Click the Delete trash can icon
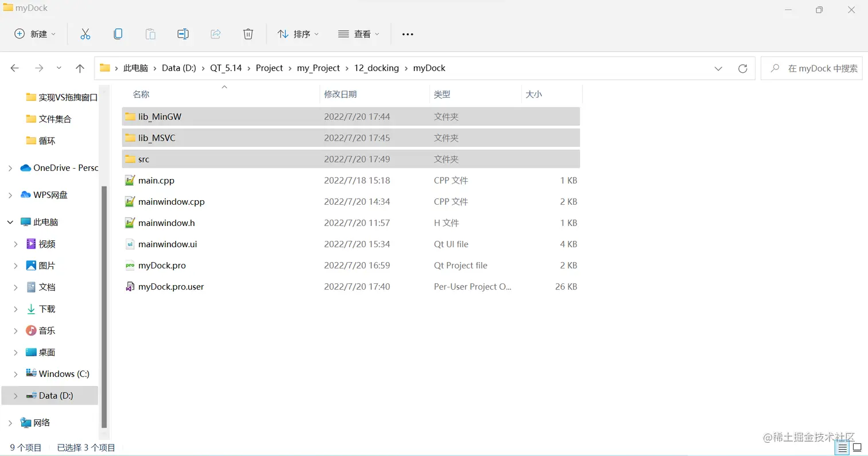 pos(248,34)
